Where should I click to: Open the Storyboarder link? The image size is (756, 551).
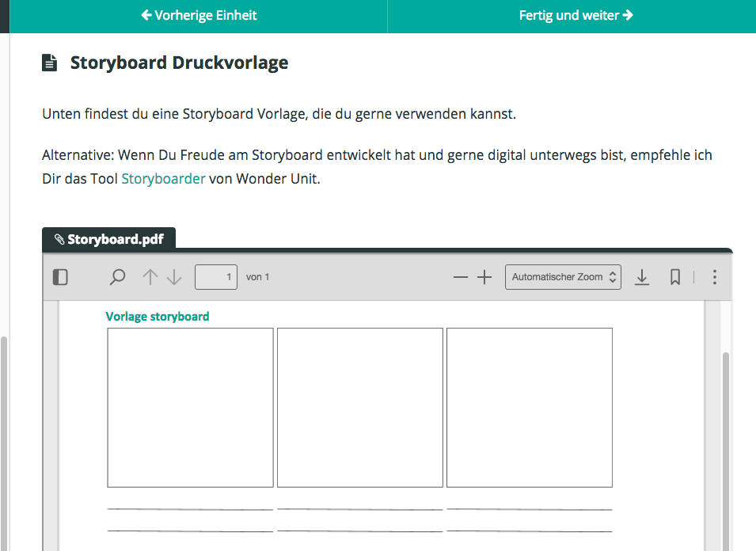tap(163, 179)
